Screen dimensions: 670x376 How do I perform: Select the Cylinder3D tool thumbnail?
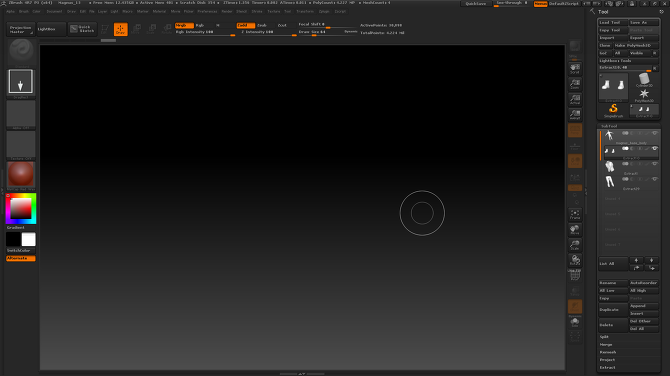click(x=644, y=80)
